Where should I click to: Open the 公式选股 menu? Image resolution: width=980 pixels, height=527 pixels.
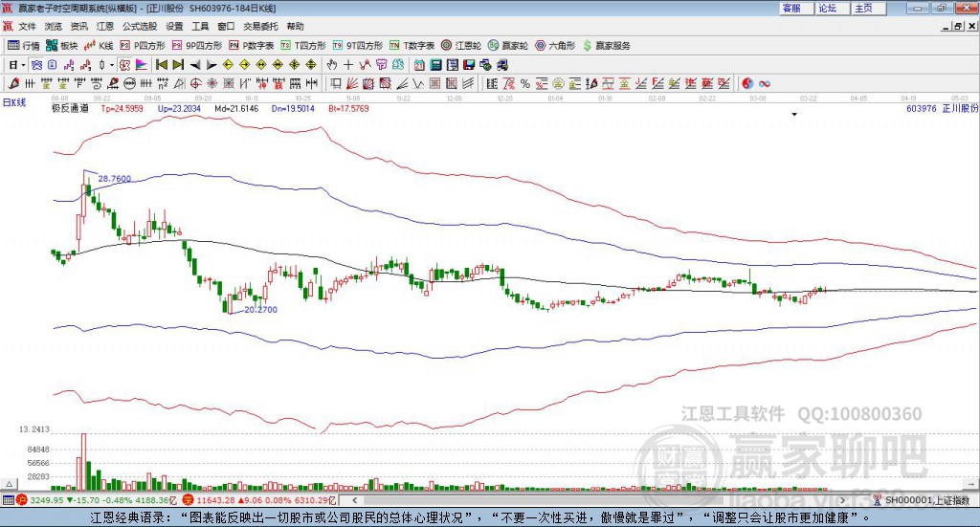(x=140, y=26)
